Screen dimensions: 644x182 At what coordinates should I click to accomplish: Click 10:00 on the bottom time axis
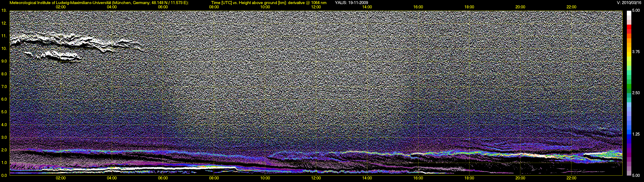pyautogui.click(x=265, y=178)
